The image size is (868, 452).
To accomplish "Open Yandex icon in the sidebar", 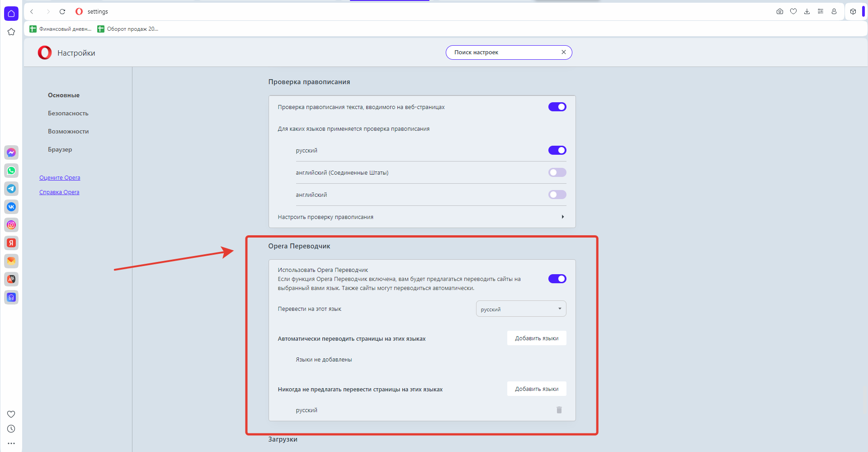I will tap(11, 243).
